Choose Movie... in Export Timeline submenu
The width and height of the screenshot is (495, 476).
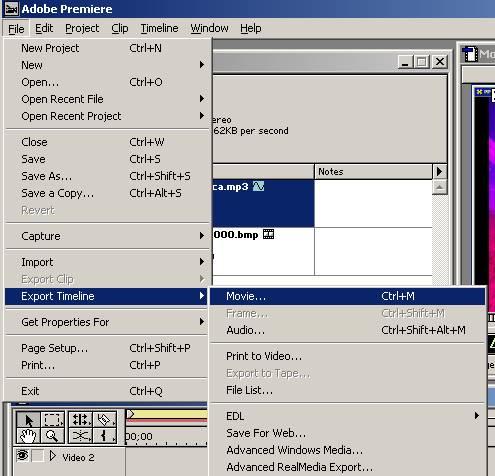[x=348, y=296]
